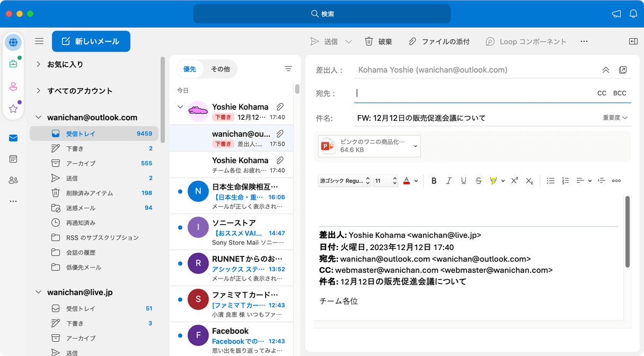Open the Mail view icon in sidebar

pos(13,138)
